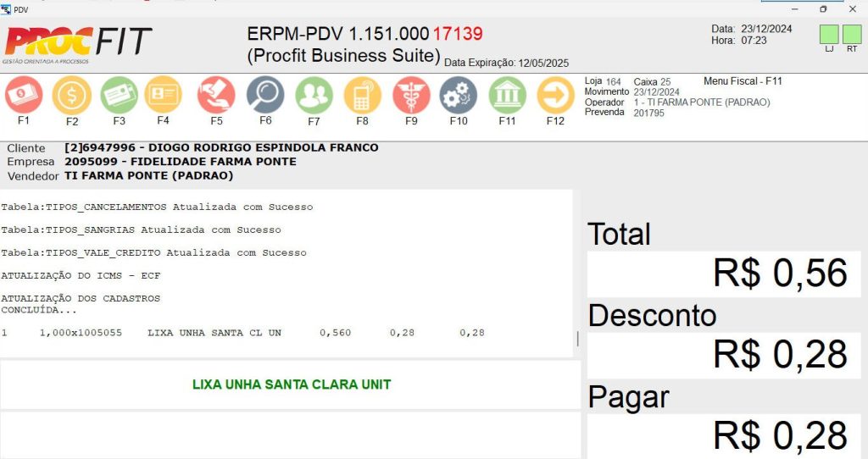The image size is (868, 459).
Task: Click Empresa FIDELIDADE FARMA PONTE text
Action: tap(181, 162)
